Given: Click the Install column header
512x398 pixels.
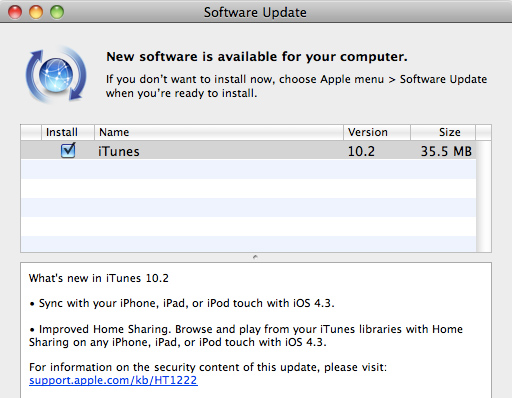Looking at the screenshot, I should pos(68,132).
